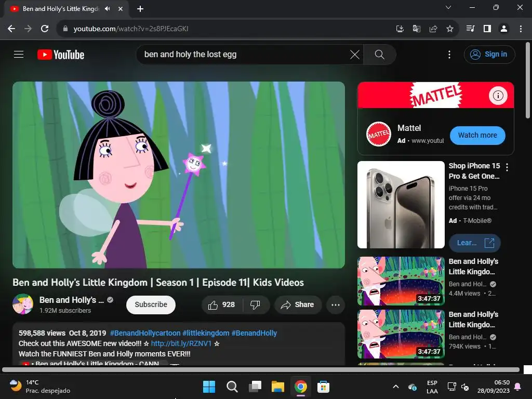Viewport: 532px width, 399px height.
Task: Click the Sign in button
Action: (489, 54)
